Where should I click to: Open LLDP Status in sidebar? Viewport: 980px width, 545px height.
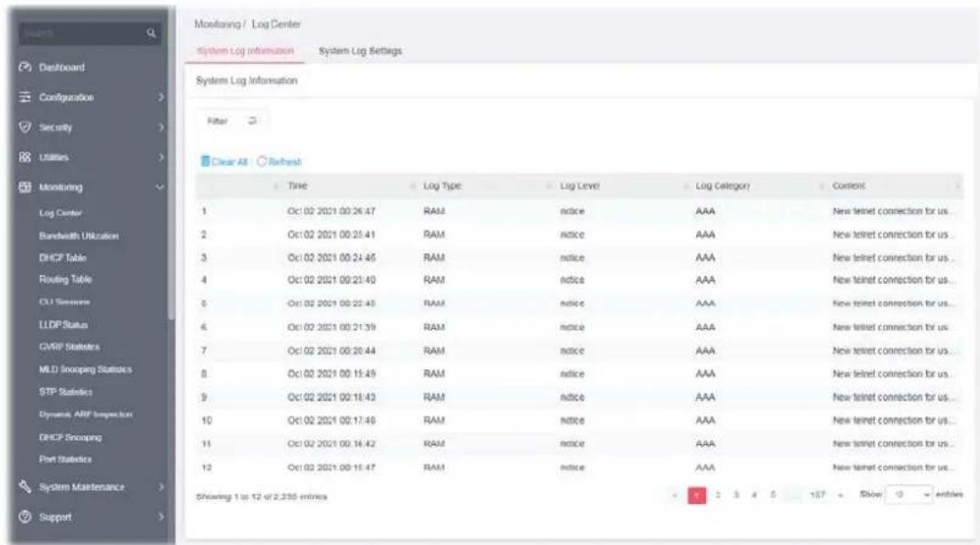tap(63, 324)
